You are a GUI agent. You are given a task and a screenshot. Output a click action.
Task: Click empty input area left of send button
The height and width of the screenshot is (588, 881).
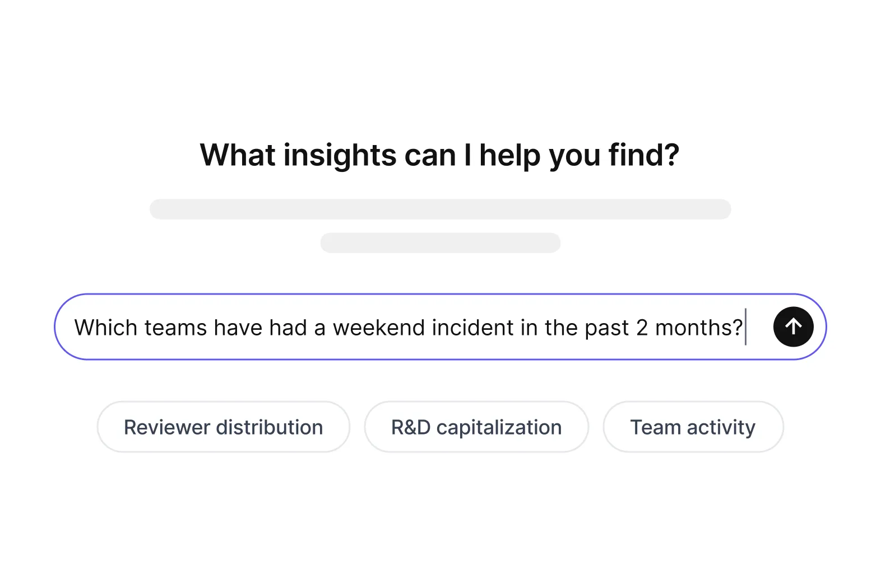tap(759, 326)
